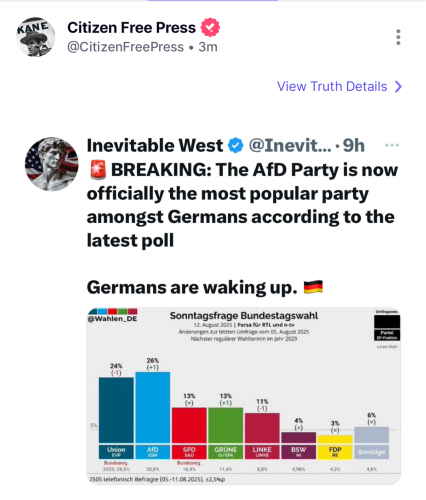Open Citizen Free Press profile avatar
The height and width of the screenshot is (500, 426).
click(x=36, y=37)
